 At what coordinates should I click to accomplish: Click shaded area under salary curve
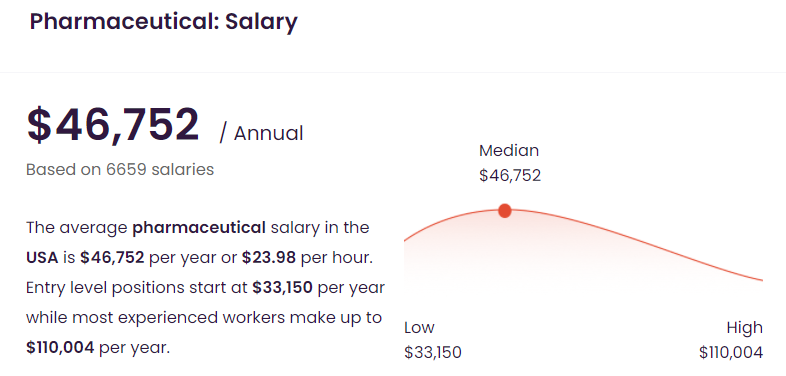551,251
